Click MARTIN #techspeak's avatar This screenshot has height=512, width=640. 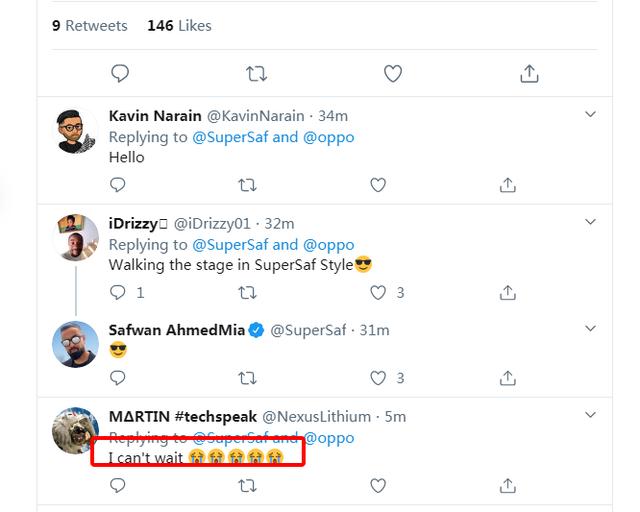pos(76,432)
